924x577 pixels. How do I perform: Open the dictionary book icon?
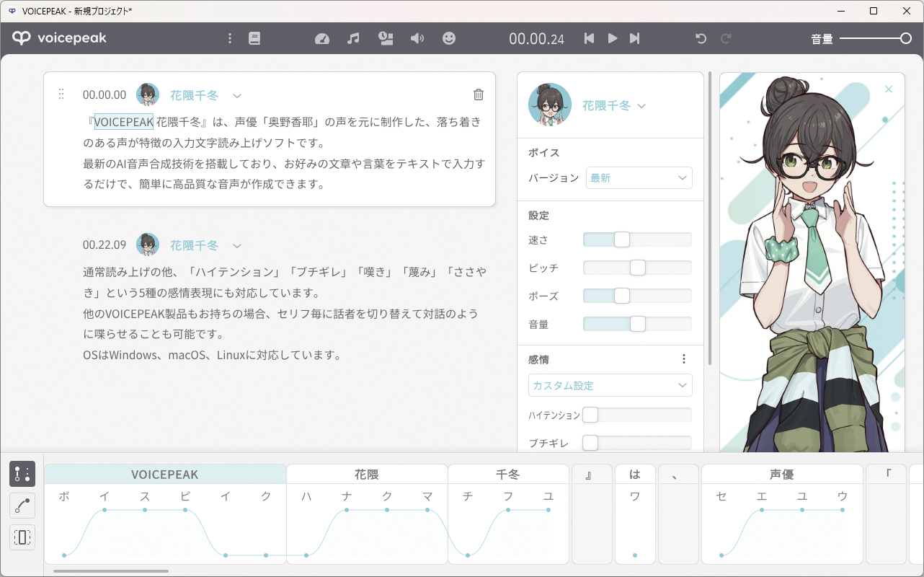[x=254, y=38]
